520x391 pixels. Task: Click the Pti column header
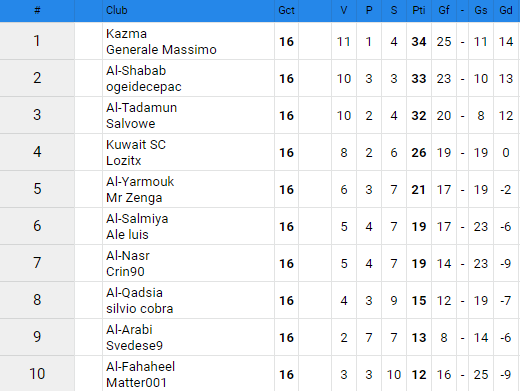coord(419,10)
